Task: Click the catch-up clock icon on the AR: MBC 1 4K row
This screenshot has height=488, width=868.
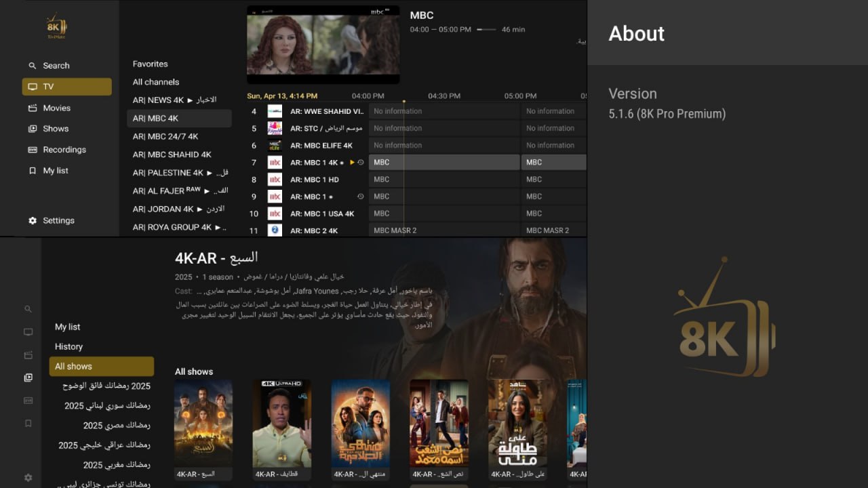Action: click(361, 163)
